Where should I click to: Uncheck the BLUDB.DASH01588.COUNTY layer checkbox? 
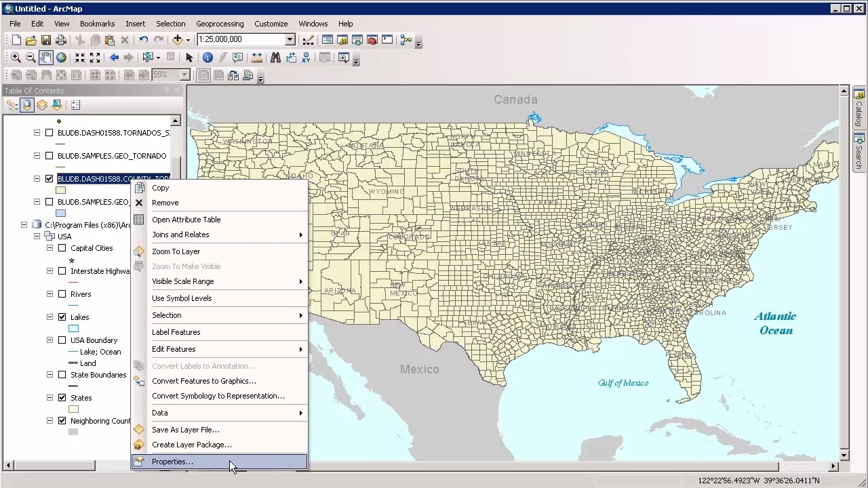(x=49, y=179)
